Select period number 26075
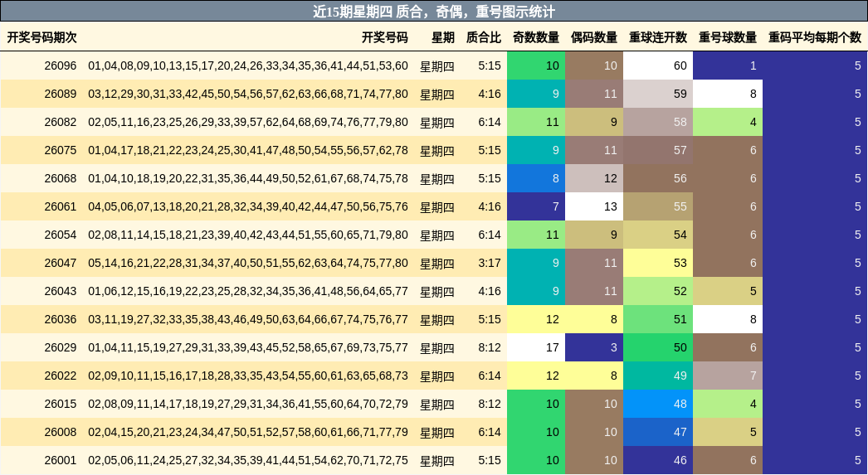The image size is (868, 475). 61,150
